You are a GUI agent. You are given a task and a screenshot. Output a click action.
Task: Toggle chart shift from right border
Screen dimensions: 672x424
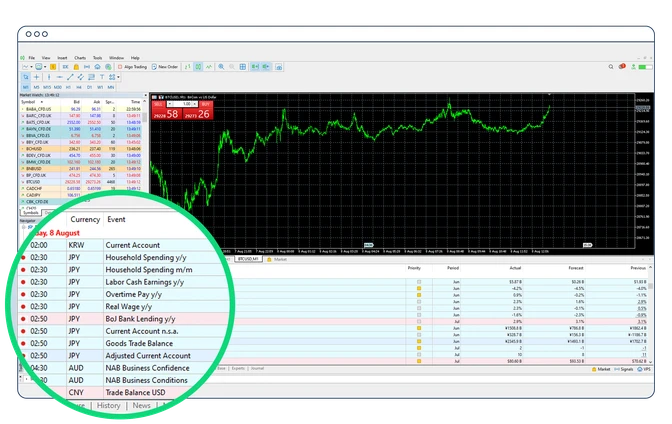(266, 67)
